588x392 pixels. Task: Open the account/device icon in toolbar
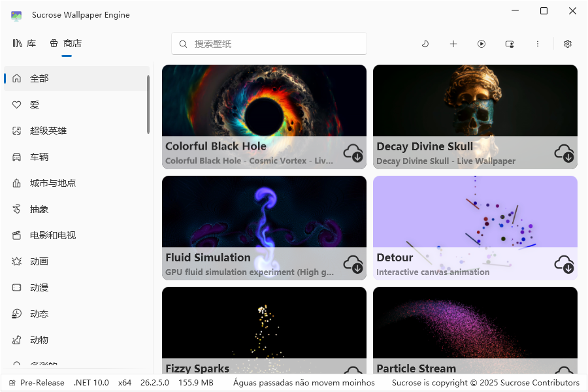click(x=510, y=44)
